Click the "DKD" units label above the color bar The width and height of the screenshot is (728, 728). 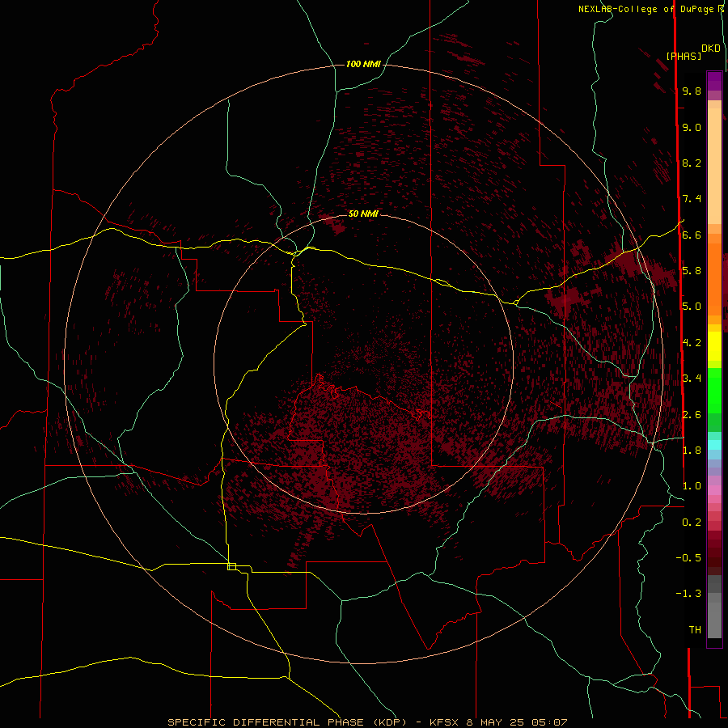(x=711, y=49)
